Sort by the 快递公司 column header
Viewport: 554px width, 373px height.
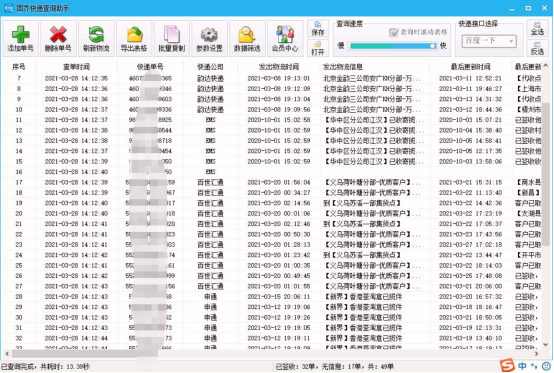(210, 66)
